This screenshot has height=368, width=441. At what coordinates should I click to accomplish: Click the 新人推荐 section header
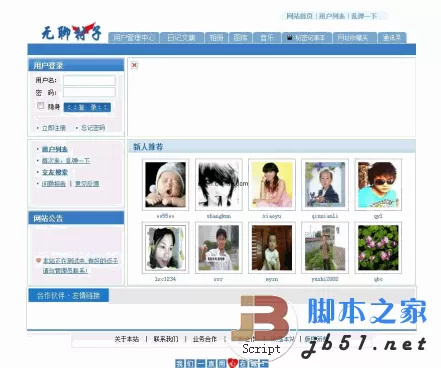(x=148, y=147)
